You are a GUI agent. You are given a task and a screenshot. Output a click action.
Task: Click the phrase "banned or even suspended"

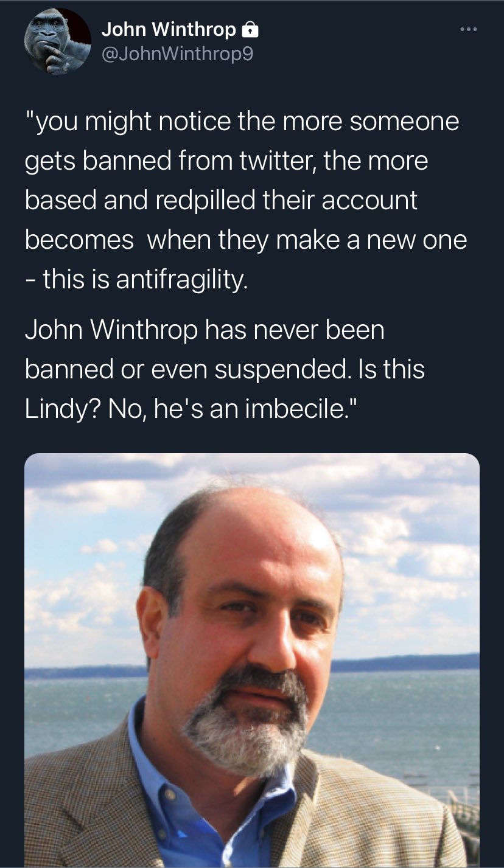click(182, 369)
